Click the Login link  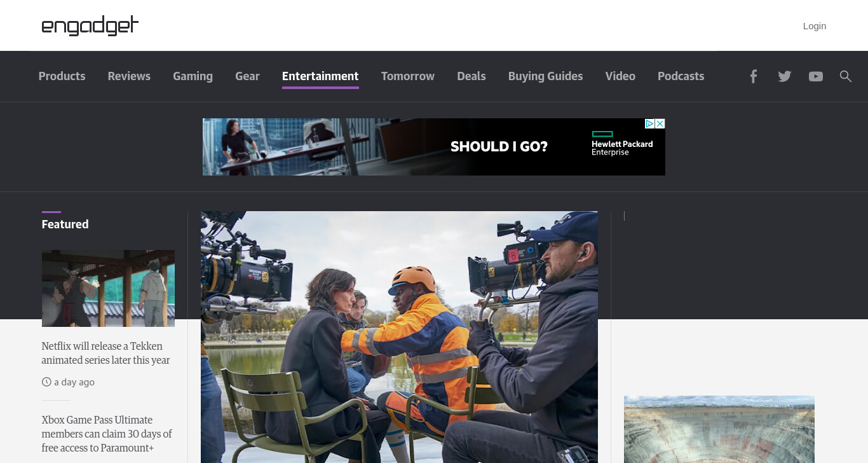[815, 26]
